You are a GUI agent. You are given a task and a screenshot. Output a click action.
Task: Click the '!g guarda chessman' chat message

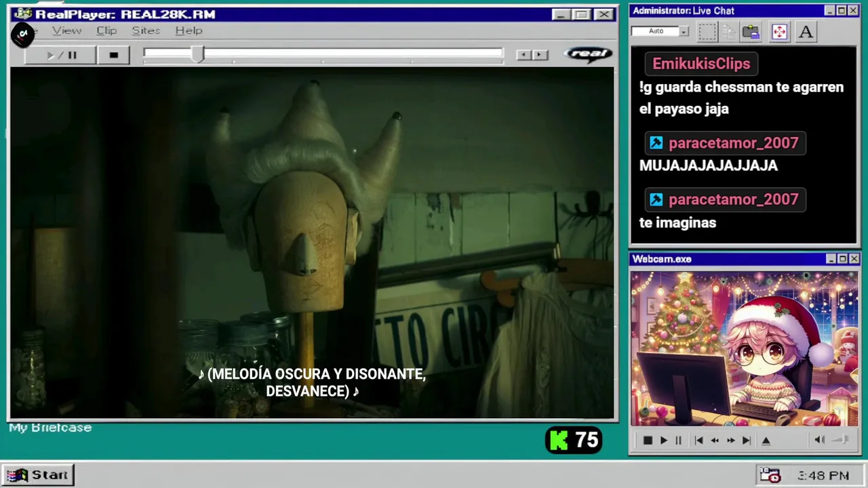[x=741, y=98]
